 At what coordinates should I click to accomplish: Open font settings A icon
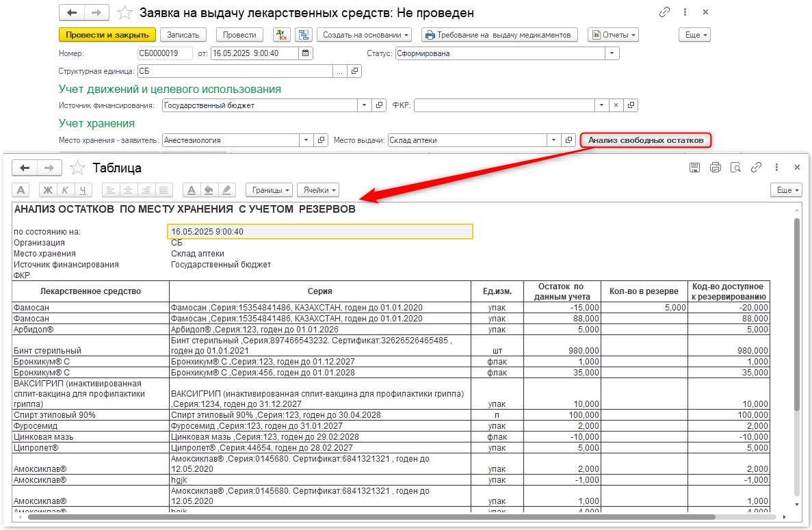[21, 190]
